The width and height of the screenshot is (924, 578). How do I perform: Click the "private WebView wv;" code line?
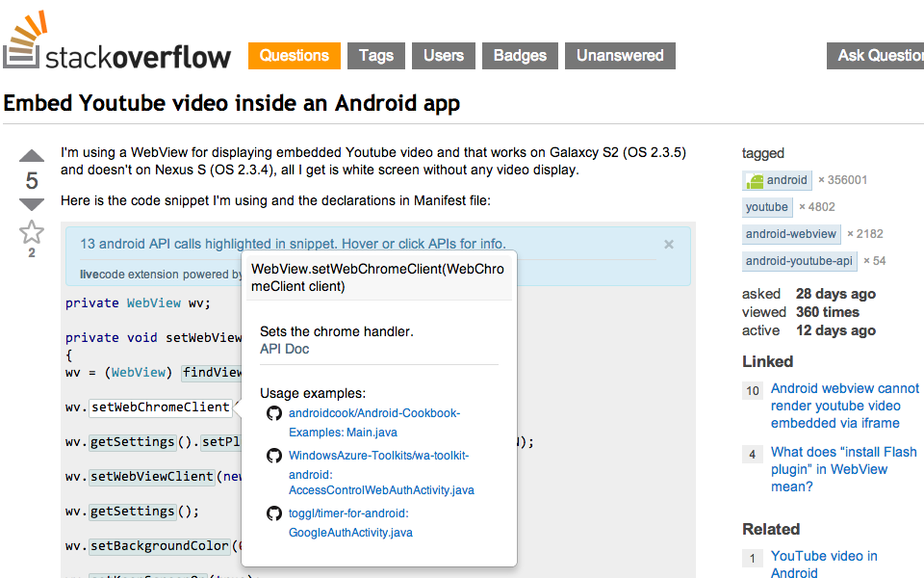(138, 303)
